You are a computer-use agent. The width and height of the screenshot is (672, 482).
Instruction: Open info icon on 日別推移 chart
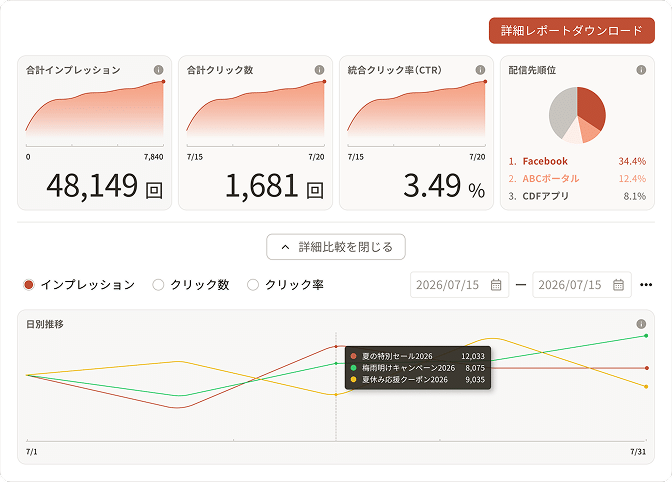(641, 324)
